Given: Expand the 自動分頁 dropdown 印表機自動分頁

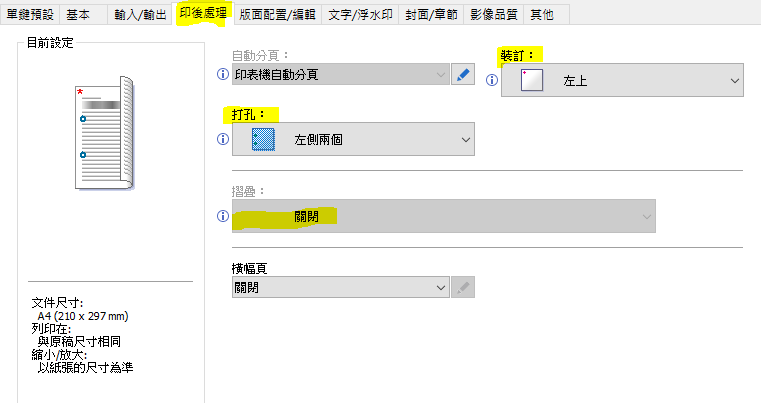Looking at the screenshot, I should point(341,74).
